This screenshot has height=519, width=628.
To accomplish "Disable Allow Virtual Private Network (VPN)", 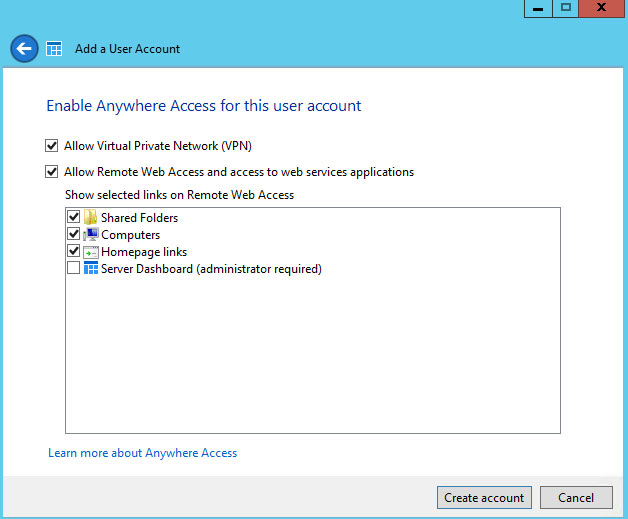I will [x=52, y=146].
